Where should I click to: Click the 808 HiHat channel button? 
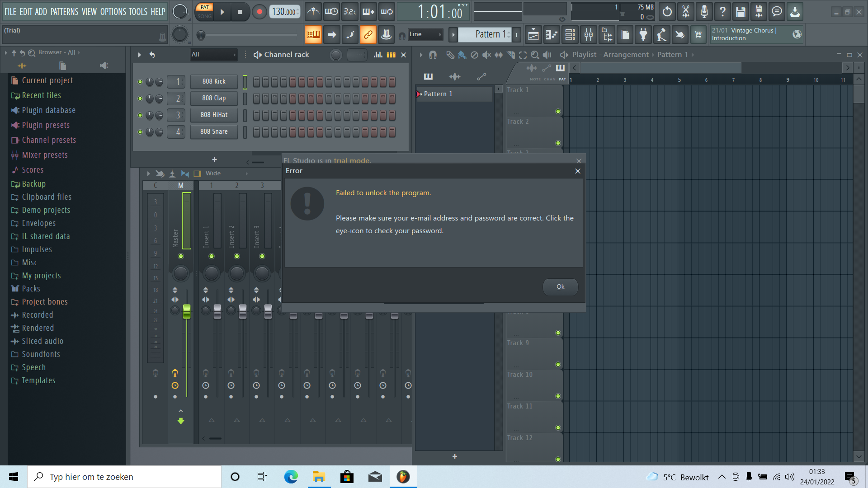[214, 115]
